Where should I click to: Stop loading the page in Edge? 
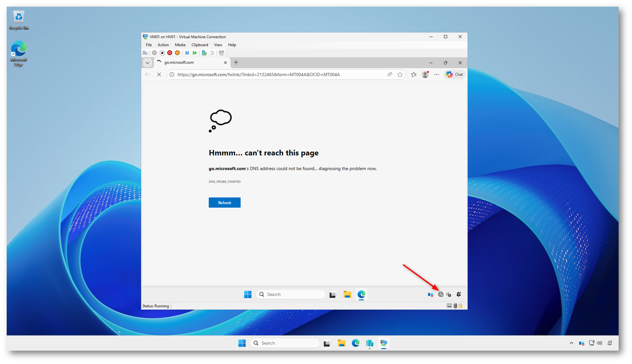(159, 74)
